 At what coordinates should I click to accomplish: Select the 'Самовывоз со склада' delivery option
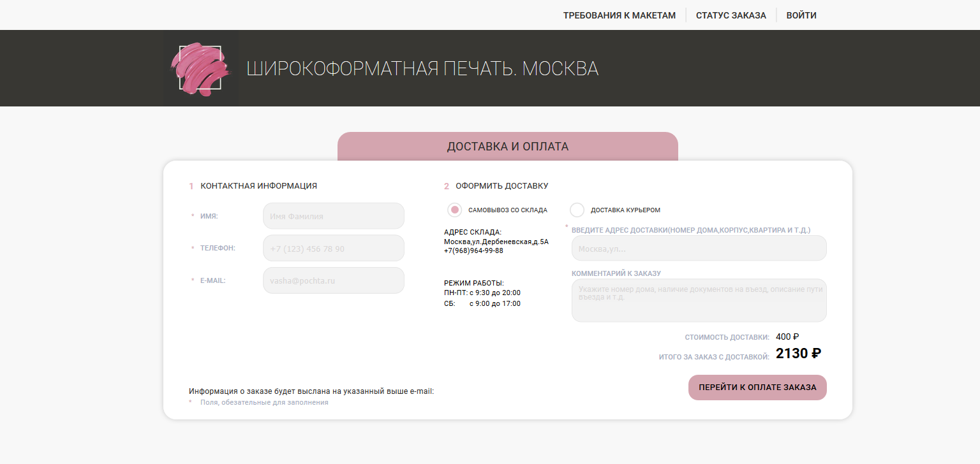[x=454, y=209]
